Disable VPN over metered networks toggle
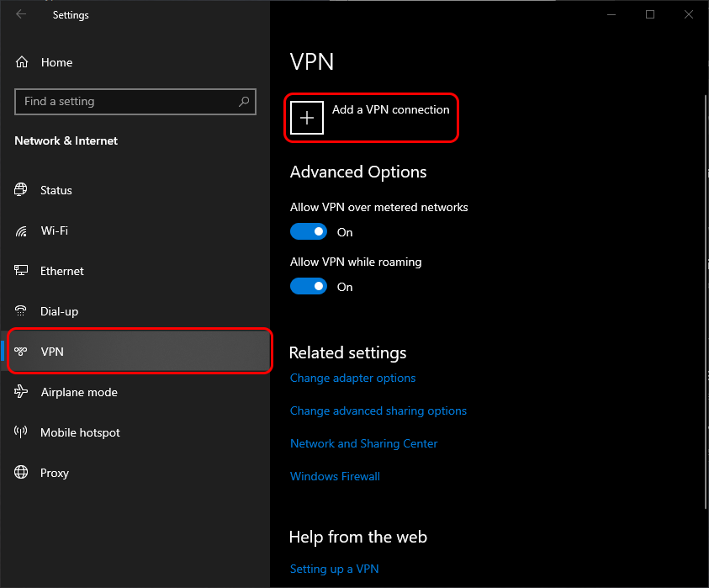The image size is (709, 588). click(309, 231)
